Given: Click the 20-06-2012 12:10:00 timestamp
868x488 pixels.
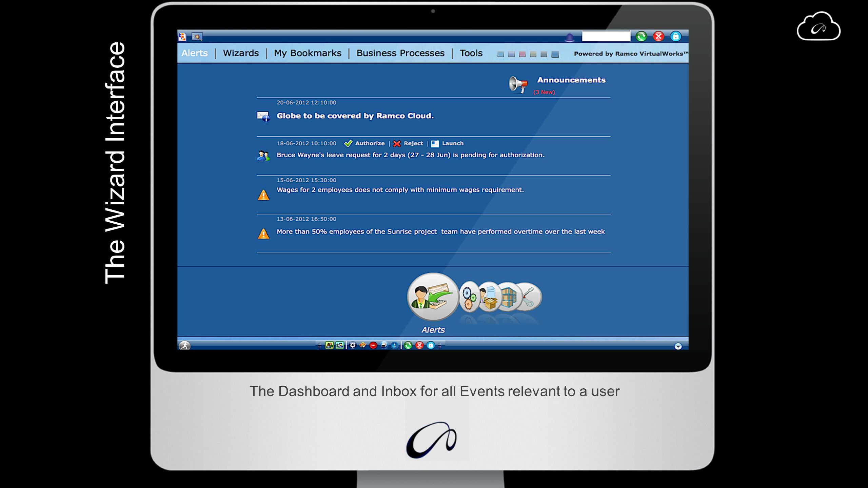Looking at the screenshot, I should coord(307,103).
